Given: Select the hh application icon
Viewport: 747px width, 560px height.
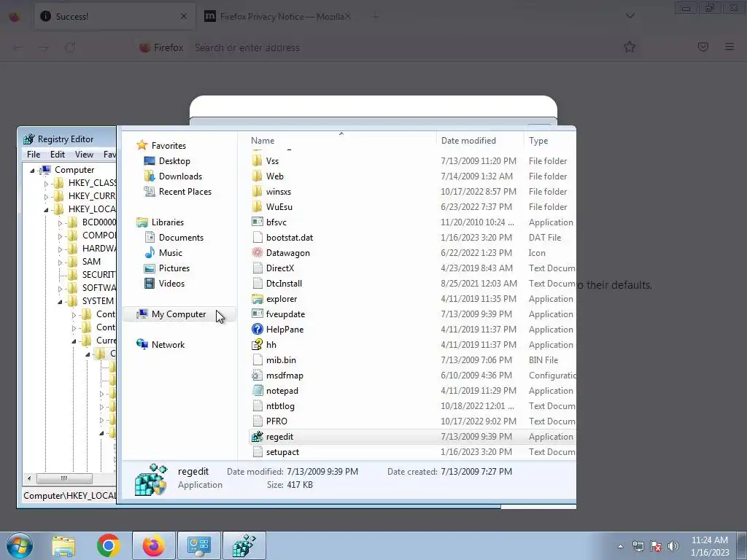Looking at the screenshot, I should 258,344.
